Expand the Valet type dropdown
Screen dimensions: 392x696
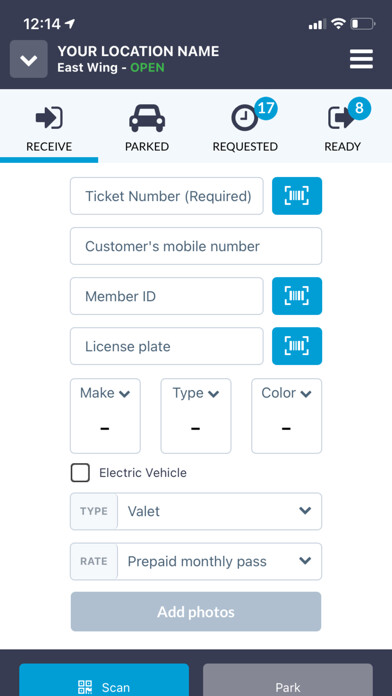196,511
